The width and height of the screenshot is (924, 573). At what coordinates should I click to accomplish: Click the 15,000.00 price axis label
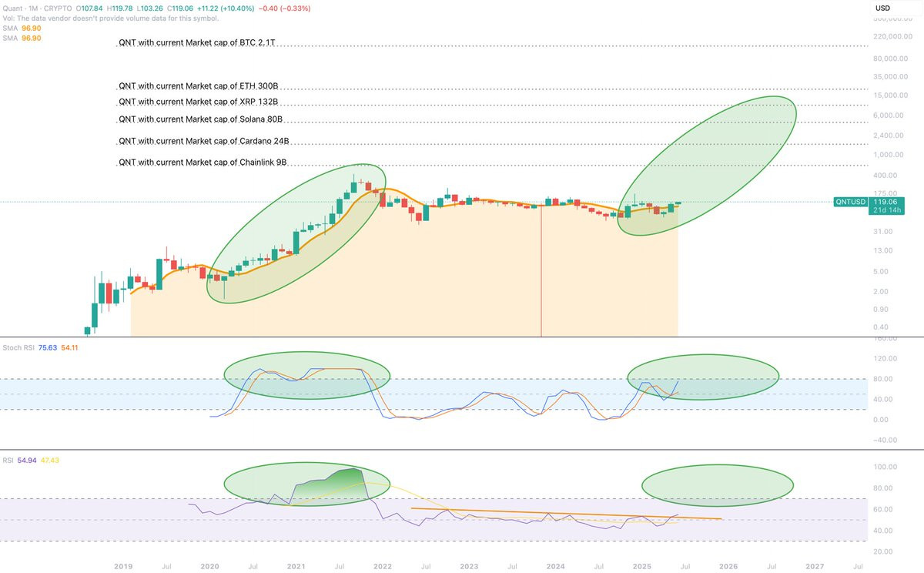pyautogui.click(x=890, y=95)
